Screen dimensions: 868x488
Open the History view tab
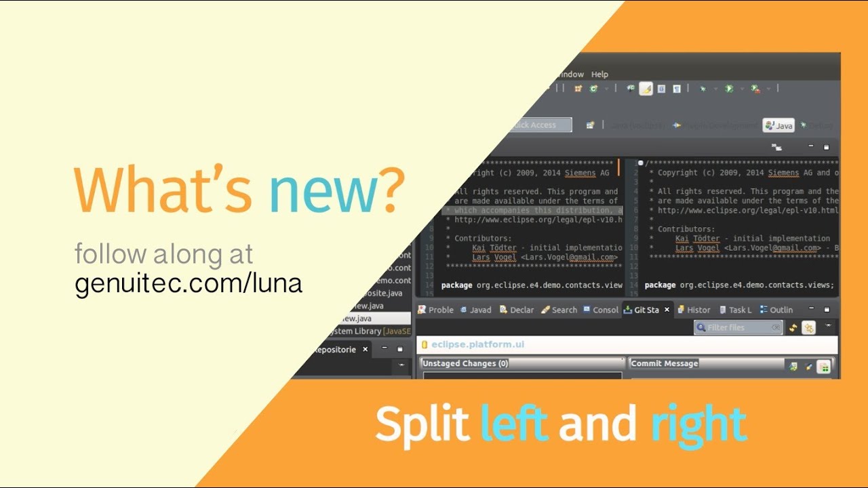pos(694,310)
